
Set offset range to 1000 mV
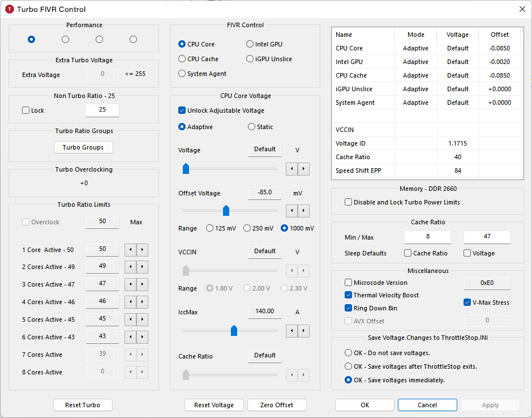[x=297, y=228]
